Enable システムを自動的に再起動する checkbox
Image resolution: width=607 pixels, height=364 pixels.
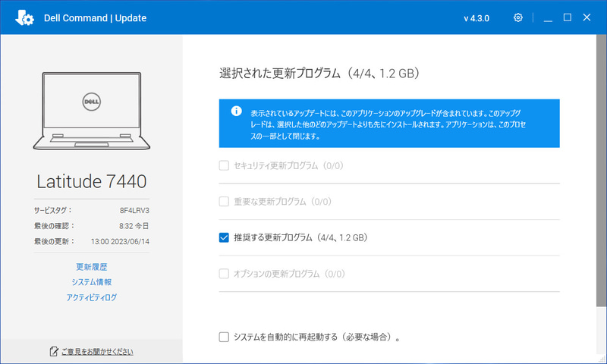click(224, 337)
